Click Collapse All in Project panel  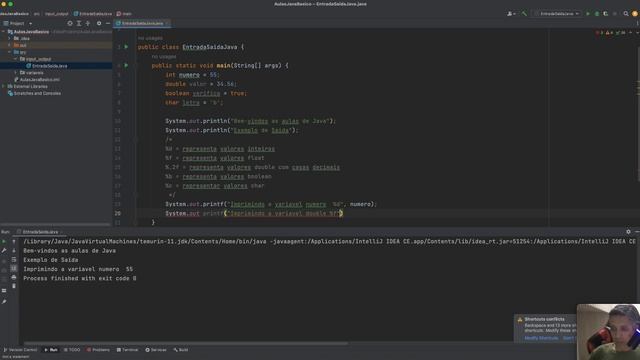pyautogui.click(x=88, y=24)
